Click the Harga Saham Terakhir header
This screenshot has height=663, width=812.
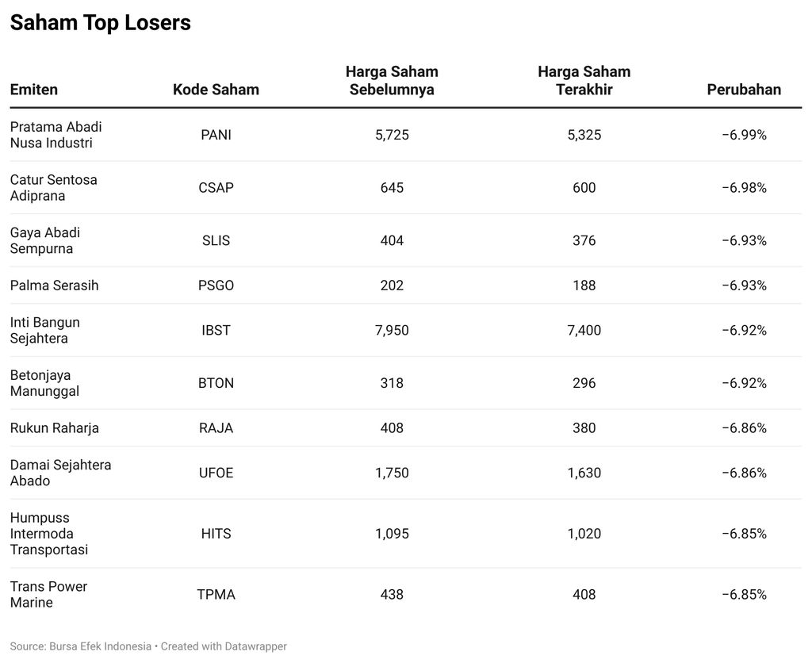click(x=584, y=81)
